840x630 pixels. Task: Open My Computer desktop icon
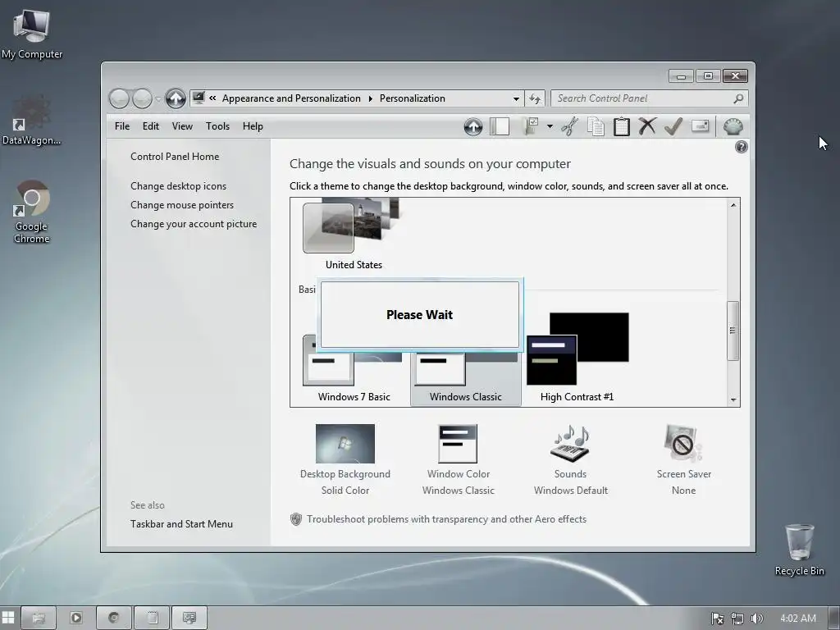coord(32,34)
